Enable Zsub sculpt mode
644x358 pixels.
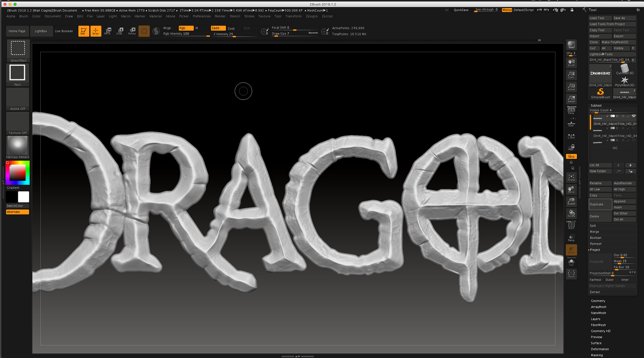tap(231, 29)
